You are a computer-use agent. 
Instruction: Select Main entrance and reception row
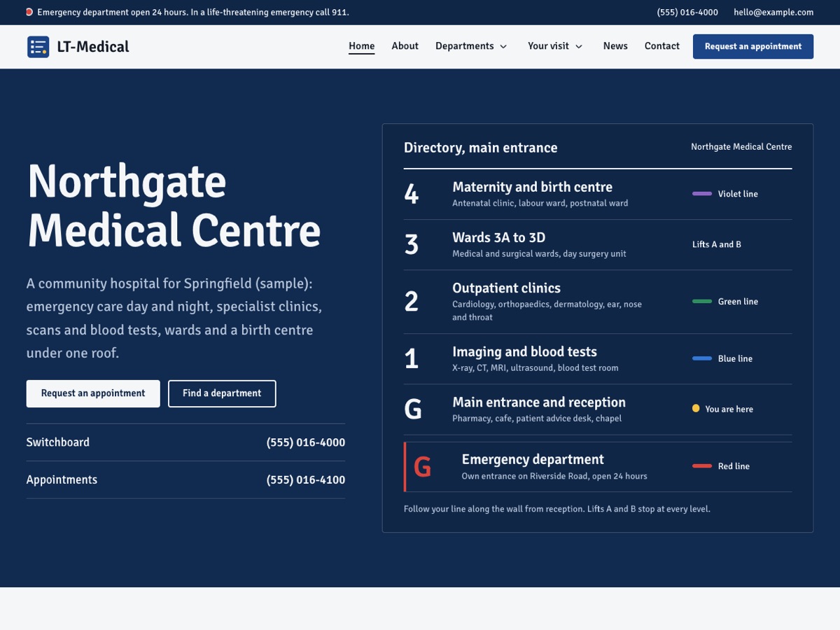click(598, 409)
